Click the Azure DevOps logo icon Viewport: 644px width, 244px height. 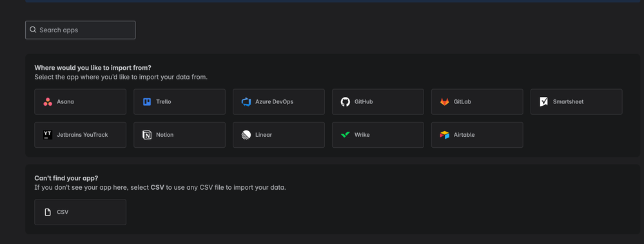246,101
